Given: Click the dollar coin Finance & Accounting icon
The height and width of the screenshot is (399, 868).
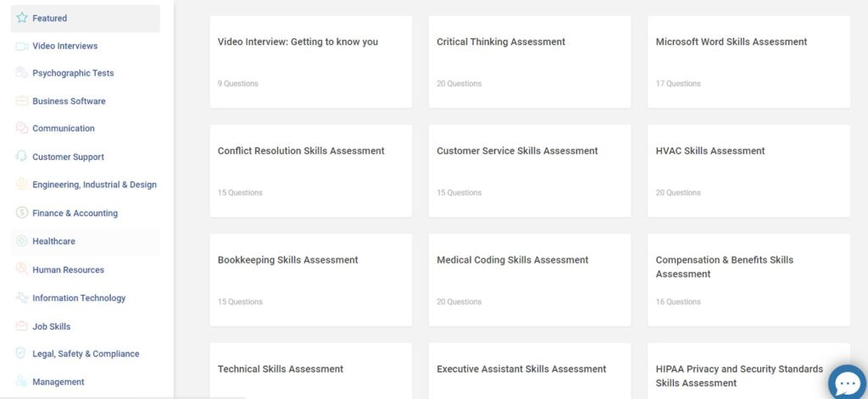Looking at the screenshot, I should (21, 213).
